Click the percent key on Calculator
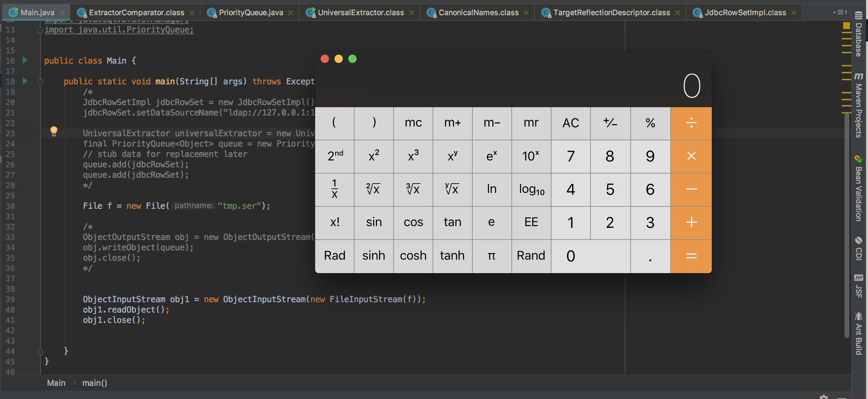Viewport: 868px width, 399px height. coord(650,123)
